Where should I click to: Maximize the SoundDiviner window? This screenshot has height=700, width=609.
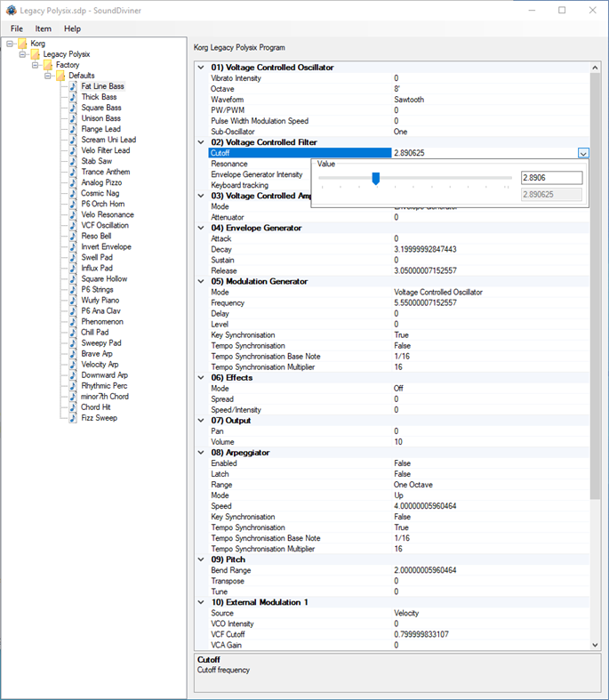pos(562,11)
